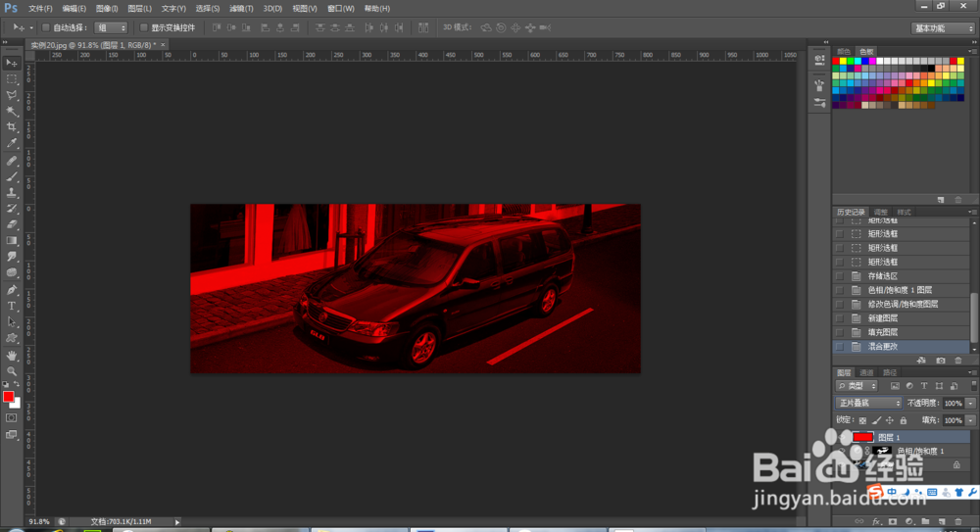Turn layer filtering switch on/off
The image size is (980, 532).
[974, 386]
